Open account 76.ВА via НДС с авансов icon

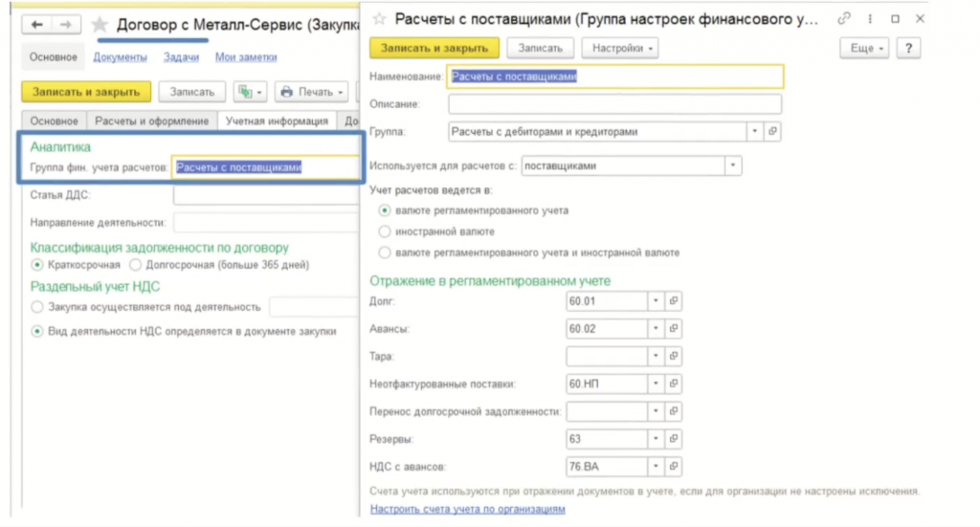[x=673, y=467]
